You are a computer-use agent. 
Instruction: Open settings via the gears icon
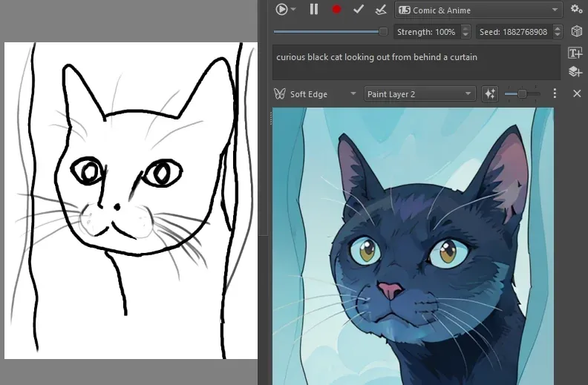tap(576, 10)
